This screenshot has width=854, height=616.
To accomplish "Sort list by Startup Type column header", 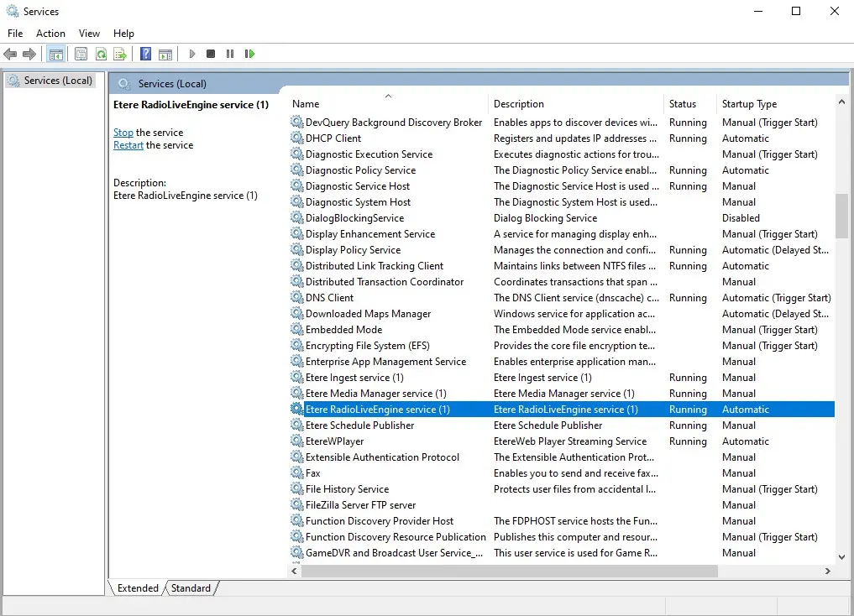I will point(749,104).
